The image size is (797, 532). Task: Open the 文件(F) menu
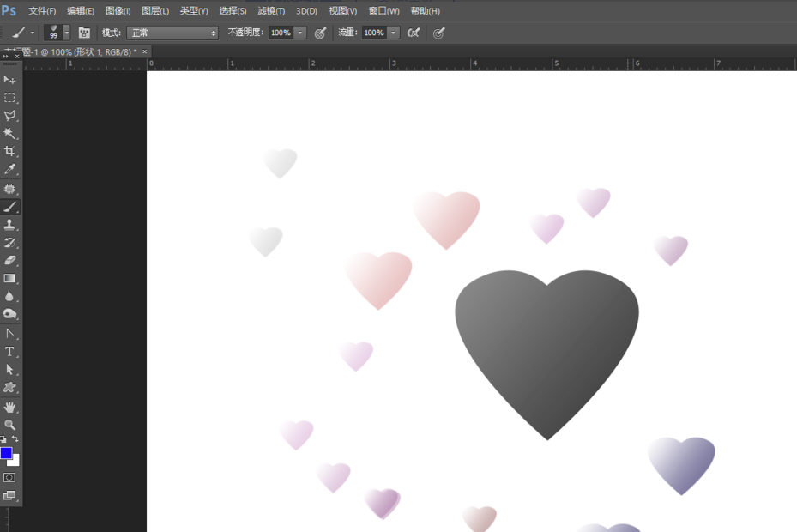pos(42,10)
